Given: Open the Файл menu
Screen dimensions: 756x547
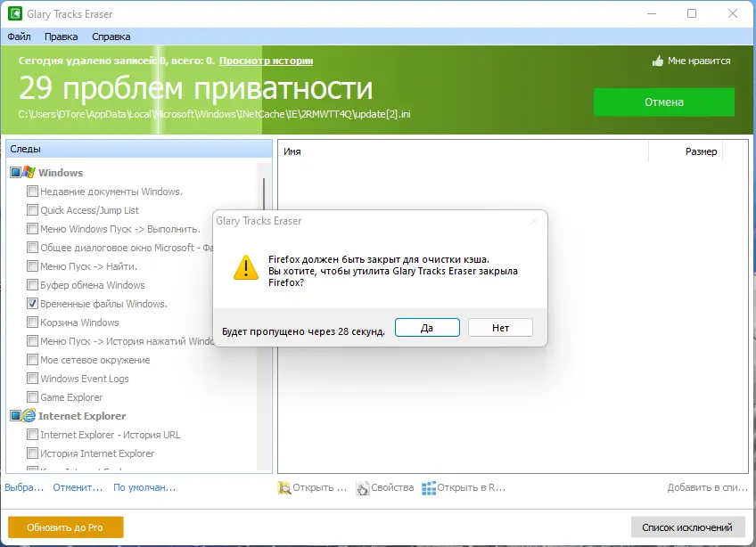Looking at the screenshot, I should click(x=19, y=37).
